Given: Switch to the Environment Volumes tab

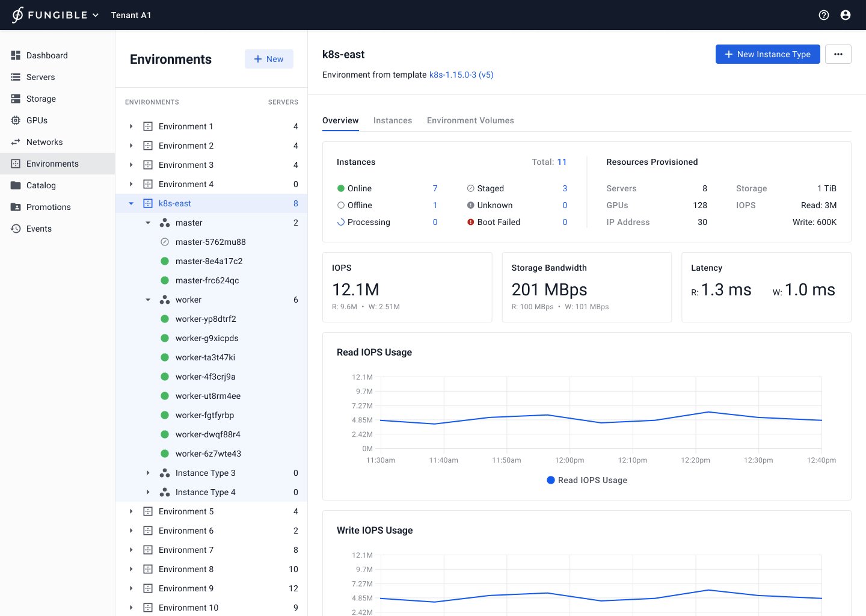Looking at the screenshot, I should click(470, 120).
